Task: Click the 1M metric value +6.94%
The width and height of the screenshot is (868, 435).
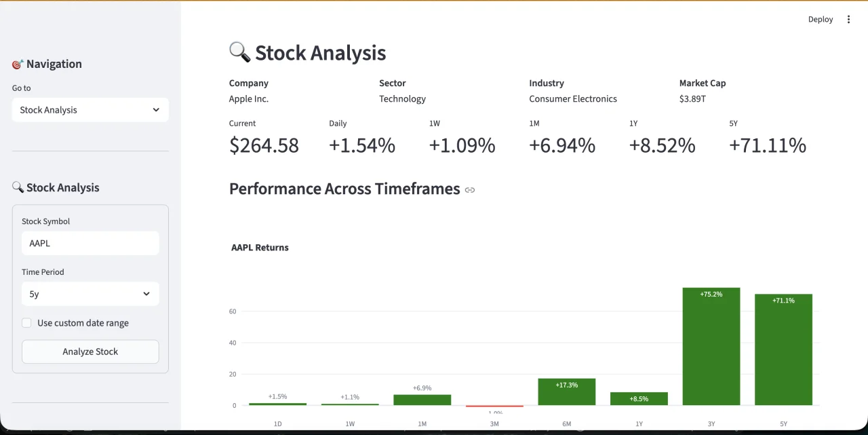Action: point(562,145)
